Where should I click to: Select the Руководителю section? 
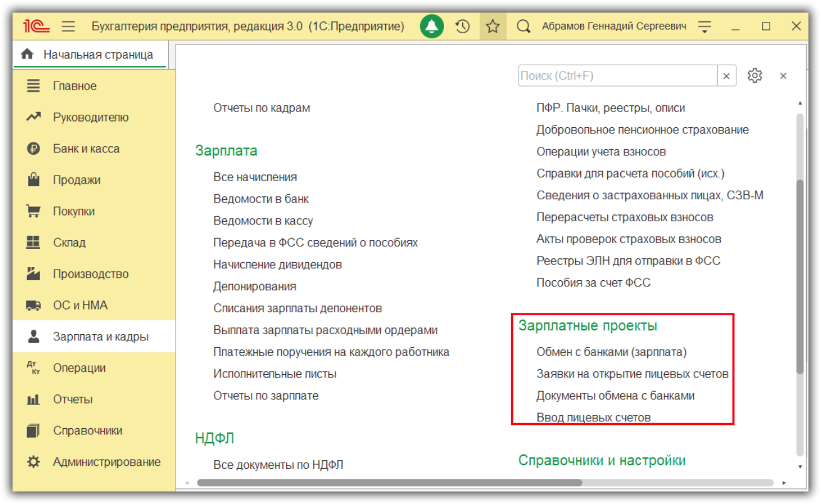coord(94,117)
